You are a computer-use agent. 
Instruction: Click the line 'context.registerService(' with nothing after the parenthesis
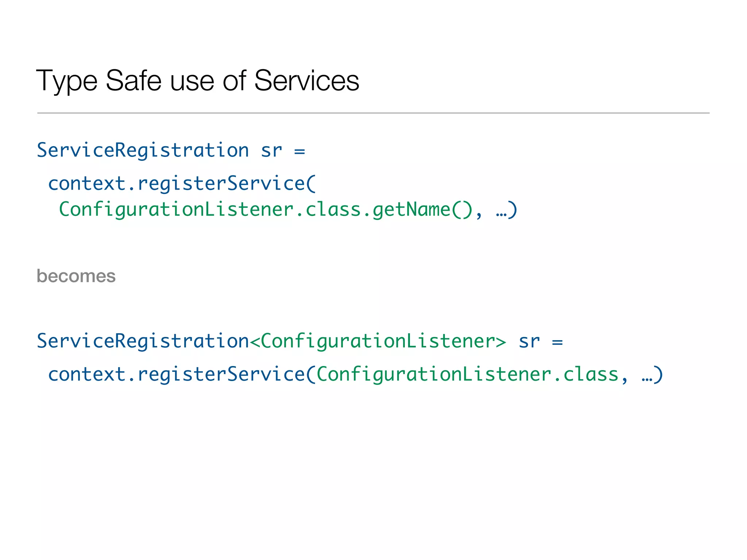pyautogui.click(x=182, y=183)
